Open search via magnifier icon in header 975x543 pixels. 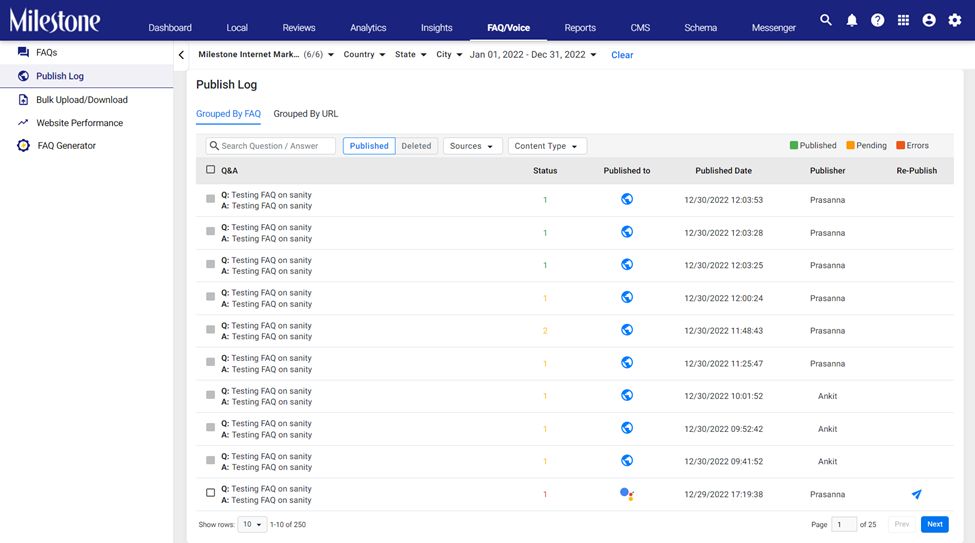[x=825, y=20]
